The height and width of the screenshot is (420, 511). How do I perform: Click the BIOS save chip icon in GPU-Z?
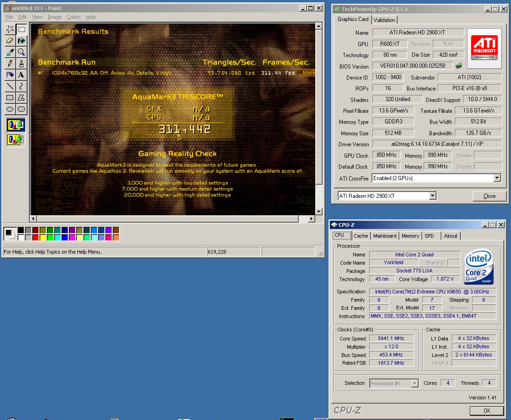(459, 65)
